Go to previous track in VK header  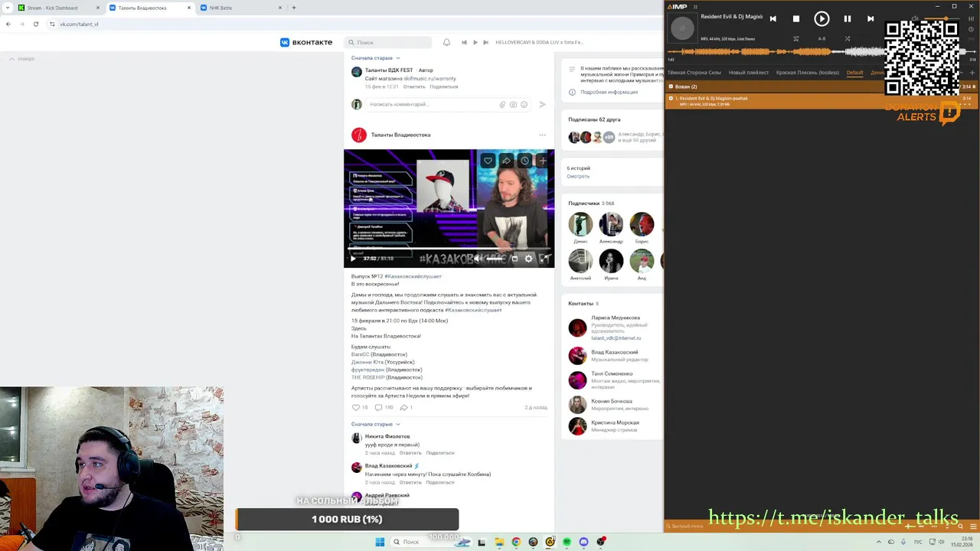(464, 42)
